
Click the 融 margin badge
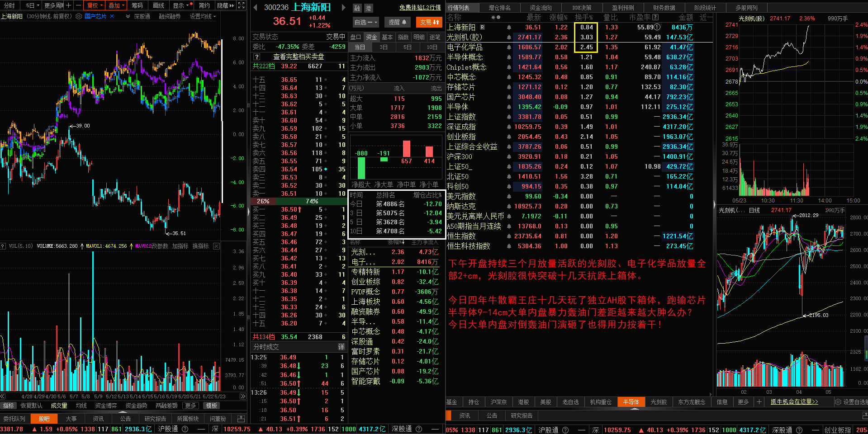(357, 8)
